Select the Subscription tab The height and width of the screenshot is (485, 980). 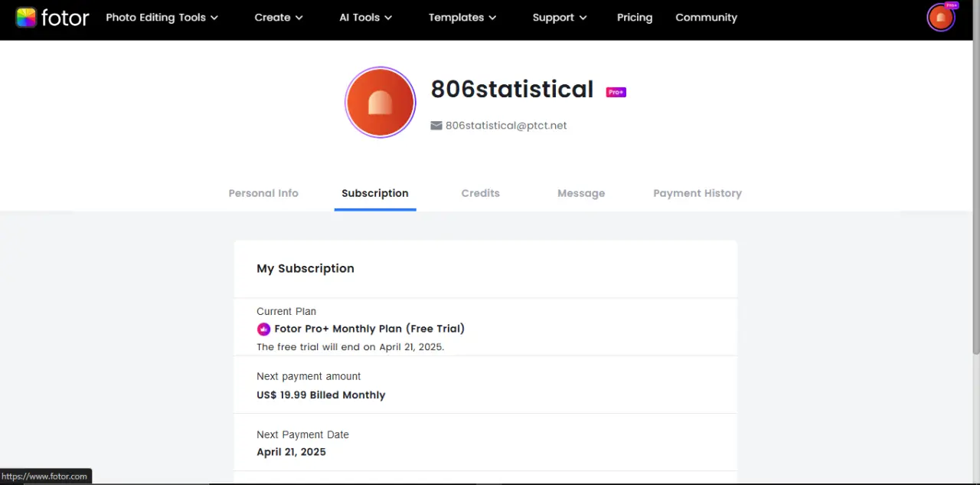[375, 193]
